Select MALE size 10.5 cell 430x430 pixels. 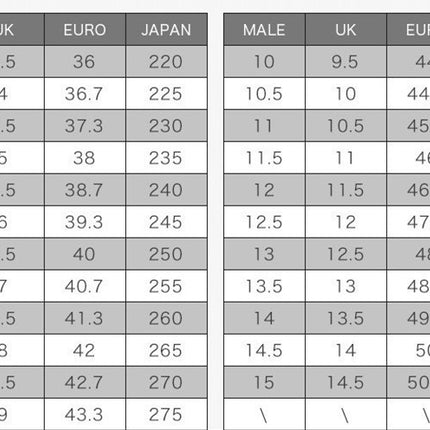click(264, 94)
